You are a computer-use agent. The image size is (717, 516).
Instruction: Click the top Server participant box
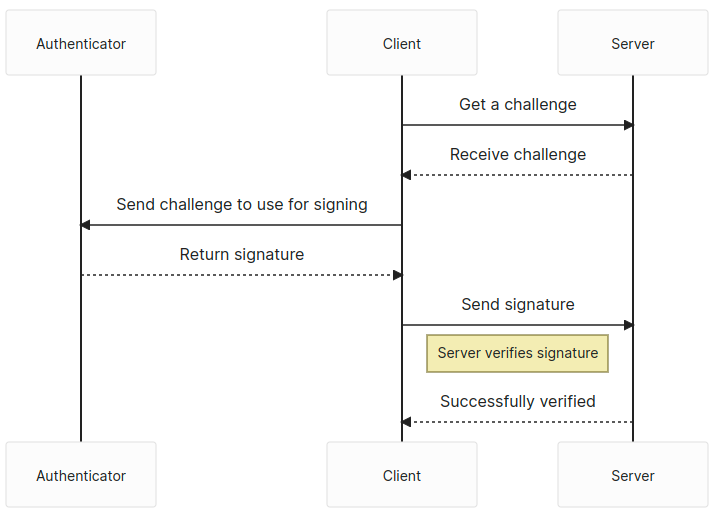[633, 43]
